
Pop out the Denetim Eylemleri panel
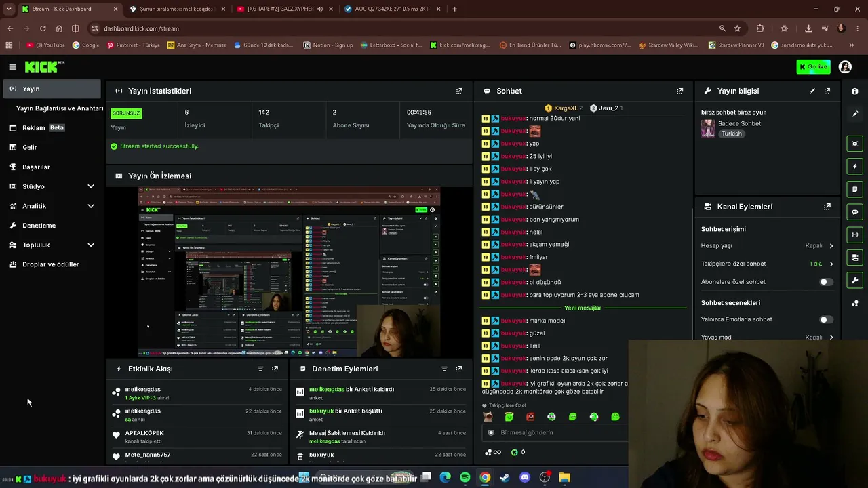[x=459, y=369]
